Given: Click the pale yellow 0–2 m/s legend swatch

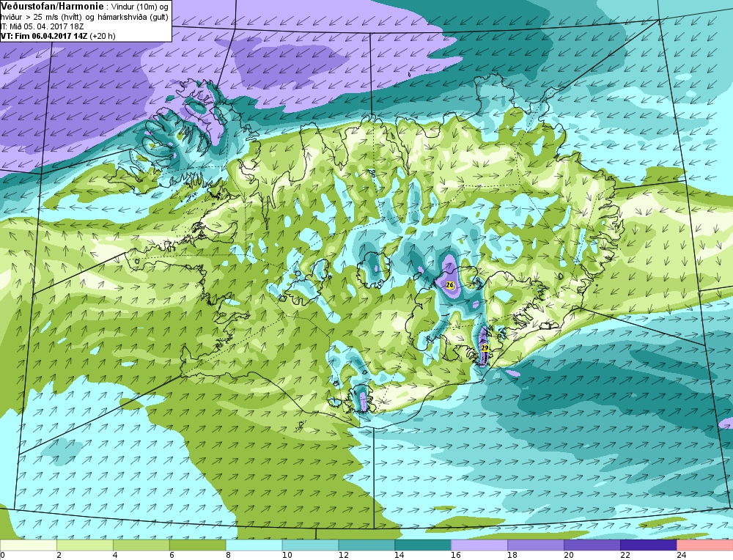Looking at the screenshot, I should [x=29, y=545].
